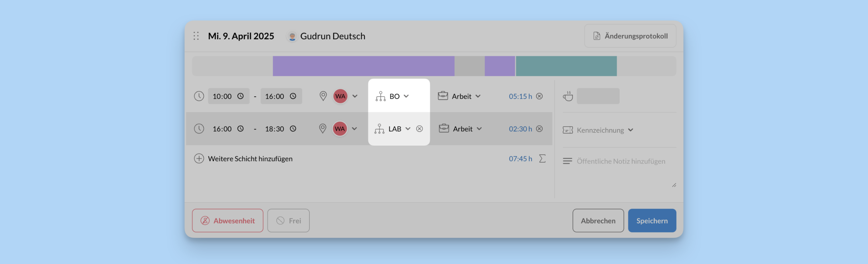868x264 pixels.
Task: Open clock picker in first 10:00 start field
Action: (x=240, y=97)
